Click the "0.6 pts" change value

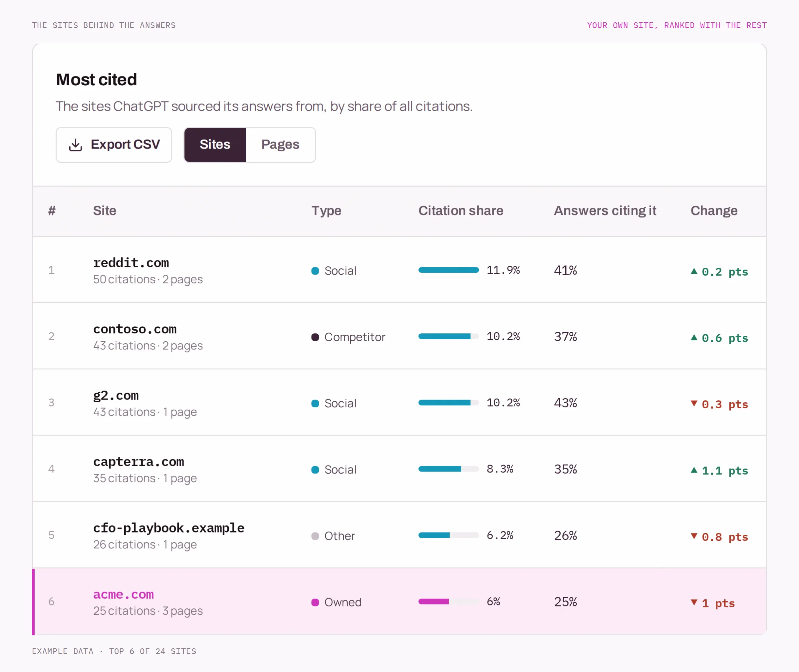[725, 338]
